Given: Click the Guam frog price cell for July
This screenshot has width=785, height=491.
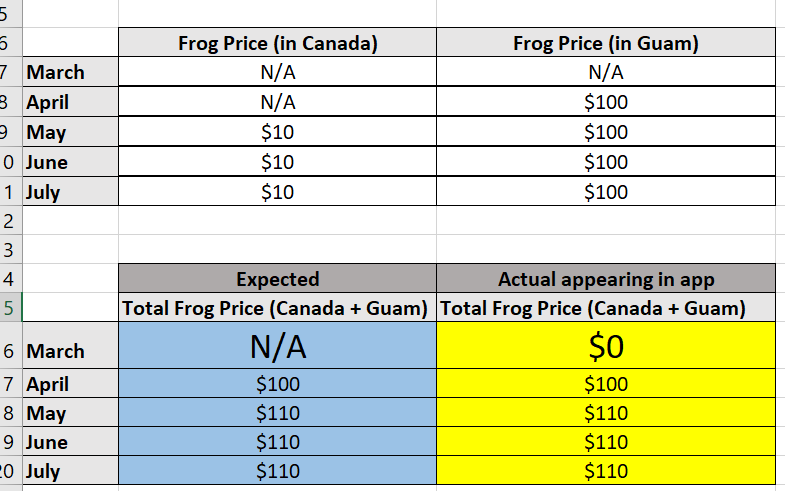Looking at the screenshot, I should 605,192.
